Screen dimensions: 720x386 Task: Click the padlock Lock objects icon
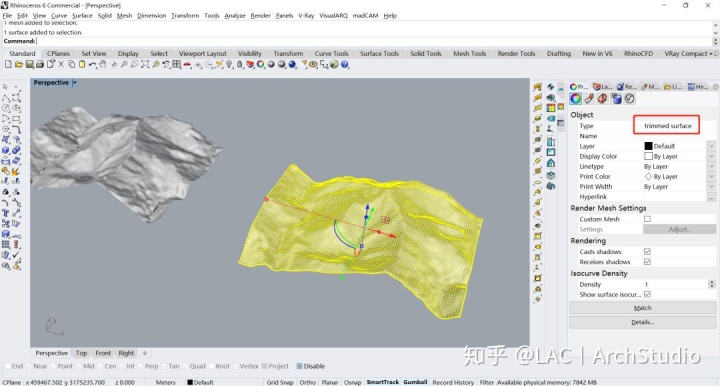(240, 64)
